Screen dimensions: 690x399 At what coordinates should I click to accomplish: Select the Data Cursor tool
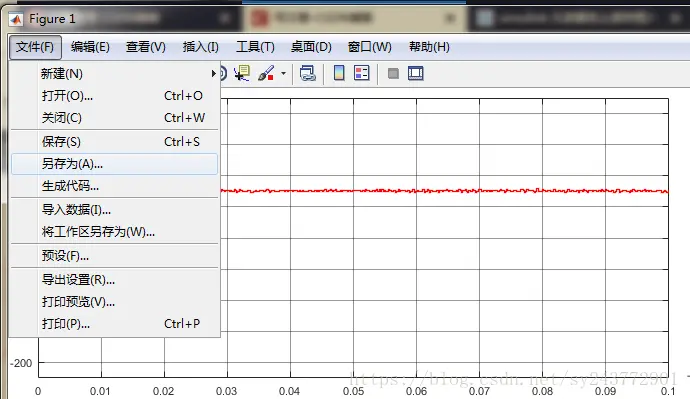tap(242, 73)
